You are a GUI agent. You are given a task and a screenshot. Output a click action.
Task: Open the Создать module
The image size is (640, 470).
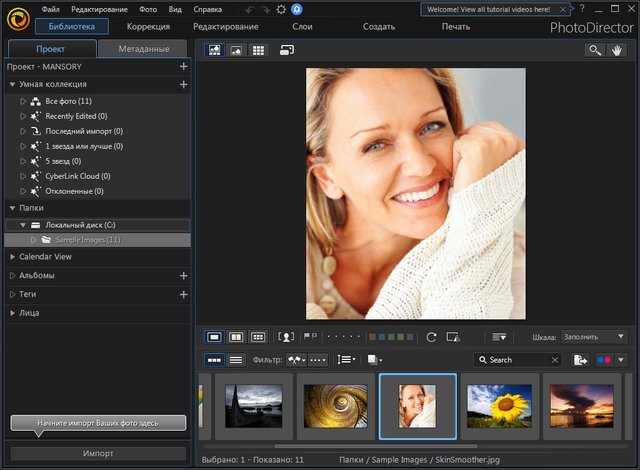[379, 27]
